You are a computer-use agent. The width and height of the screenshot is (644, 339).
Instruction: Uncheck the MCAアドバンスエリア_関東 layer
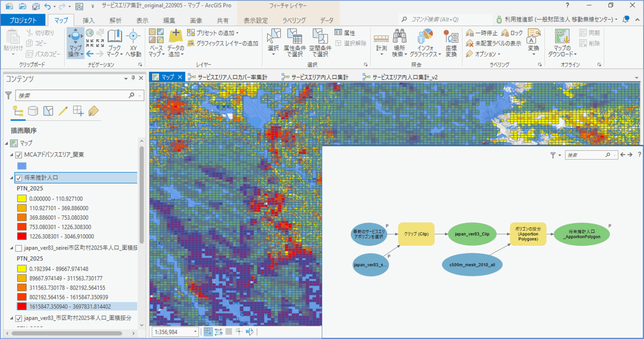coord(19,155)
